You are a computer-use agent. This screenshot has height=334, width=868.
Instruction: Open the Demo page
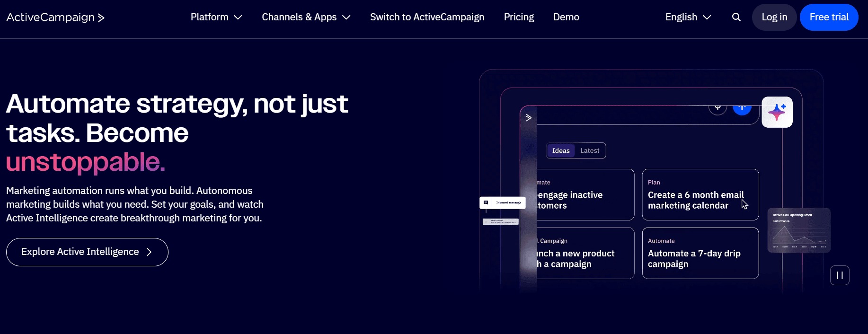pyautogui.click(x=566, y=17)
